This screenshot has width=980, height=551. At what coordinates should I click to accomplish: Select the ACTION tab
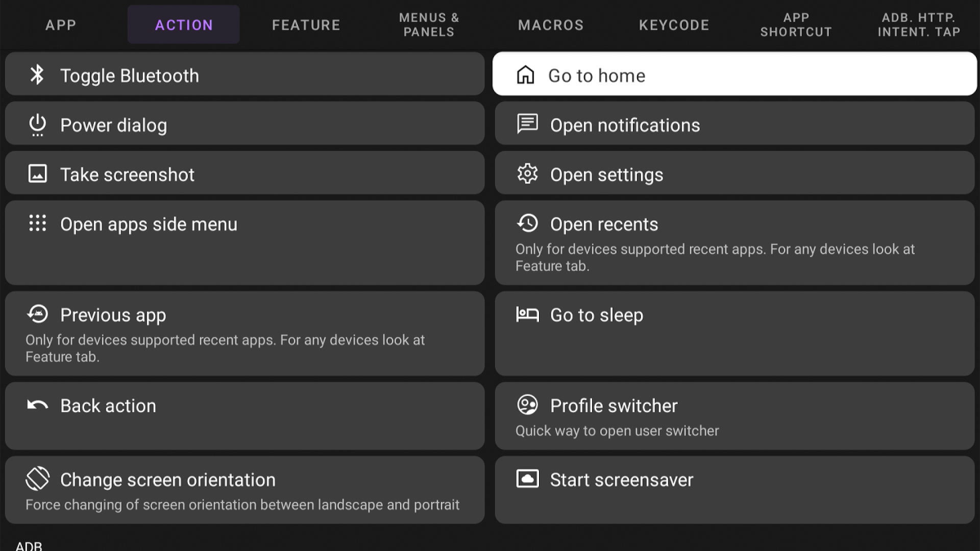(x=184, y=24)
